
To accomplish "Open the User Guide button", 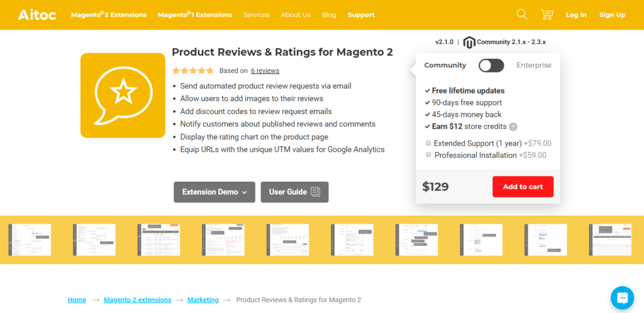I will pyautogui.click(x=295, y=192).
